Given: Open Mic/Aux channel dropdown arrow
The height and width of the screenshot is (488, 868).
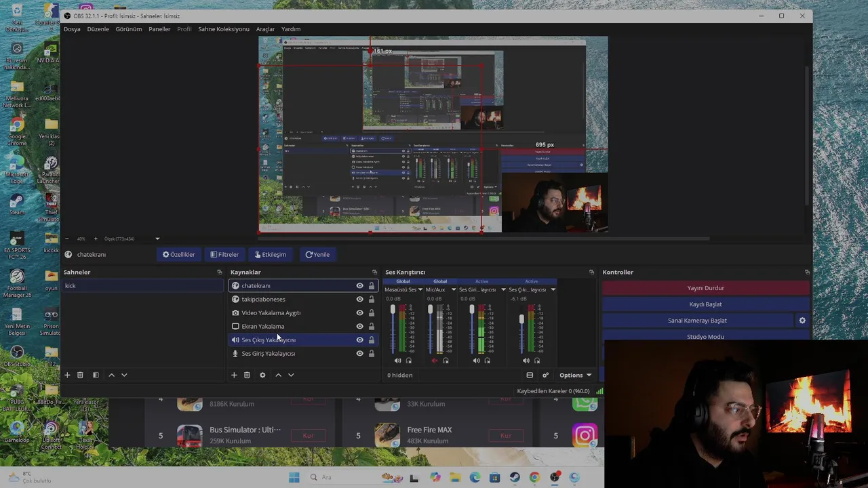Looking at the screenshot, I should pyautogui.click(x=454, y=290).
